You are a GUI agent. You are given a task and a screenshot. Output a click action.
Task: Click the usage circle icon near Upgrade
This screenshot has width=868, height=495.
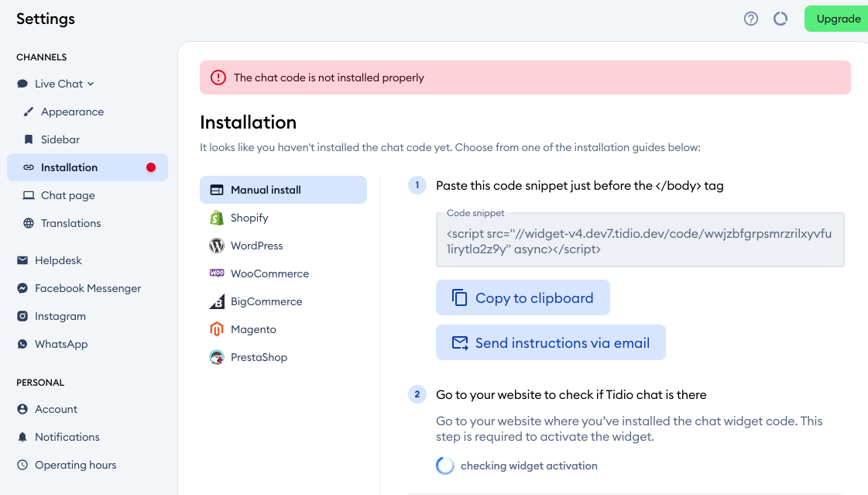coord(781,19)
